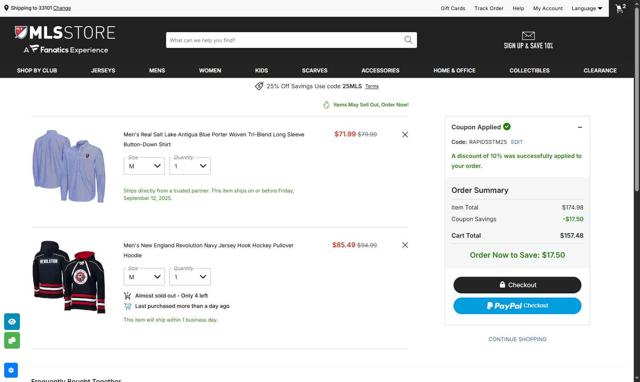The height and width of the screenshot is (382, 640).
Task: Open the Real Salt Lake shirt thumbnail
Action: 69,165
